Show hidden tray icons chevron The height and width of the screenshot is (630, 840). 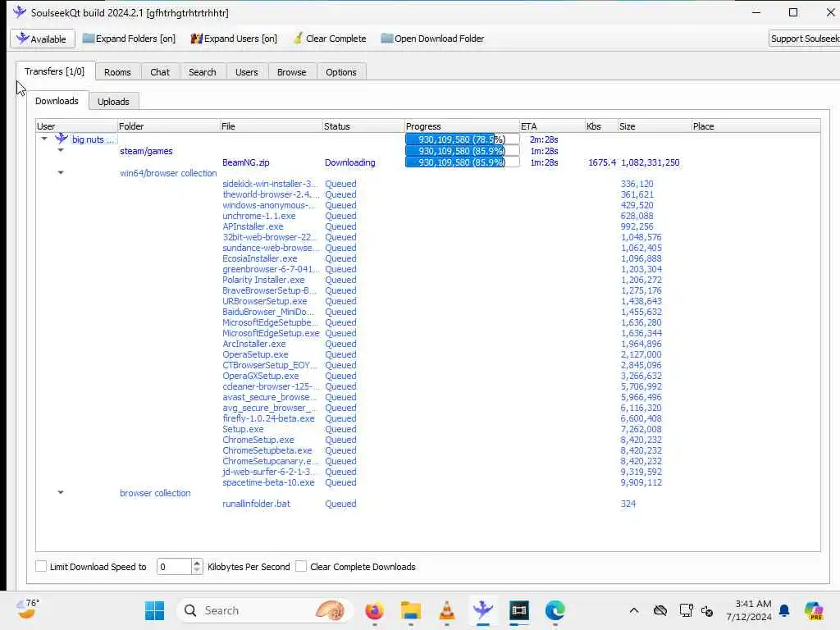click(x=634, y=610)
